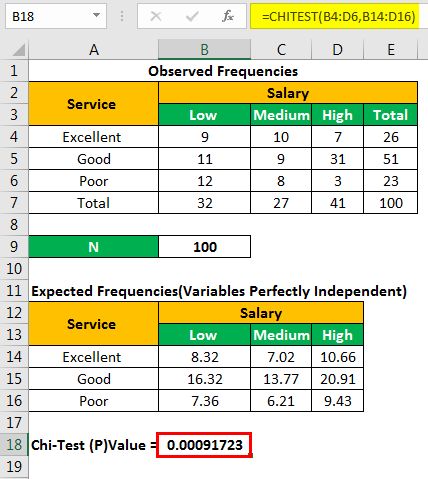Select cell B4 with value 9
Viewport: 428px width, 479px height.
click(x=204, y=137)
